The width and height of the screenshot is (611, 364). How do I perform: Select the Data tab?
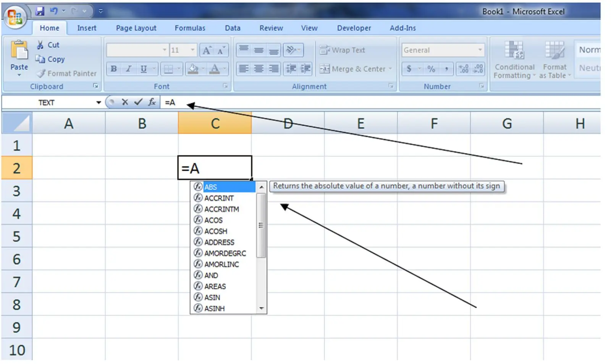point(233,28)
